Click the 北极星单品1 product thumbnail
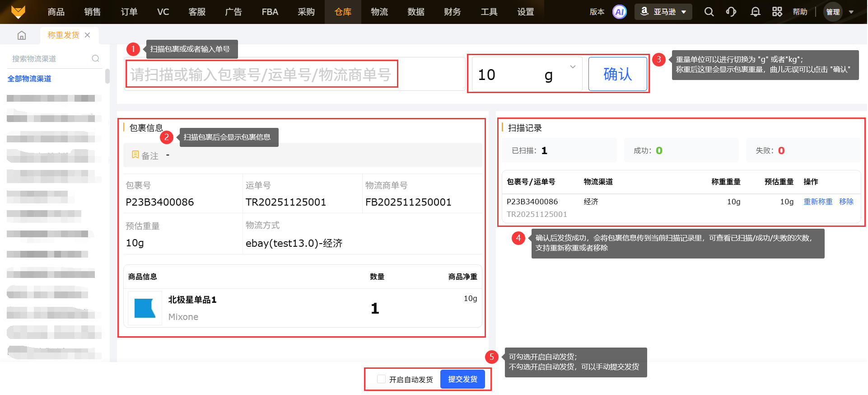The width and height of the screenshot is (868, 395). tap(145, 308)
